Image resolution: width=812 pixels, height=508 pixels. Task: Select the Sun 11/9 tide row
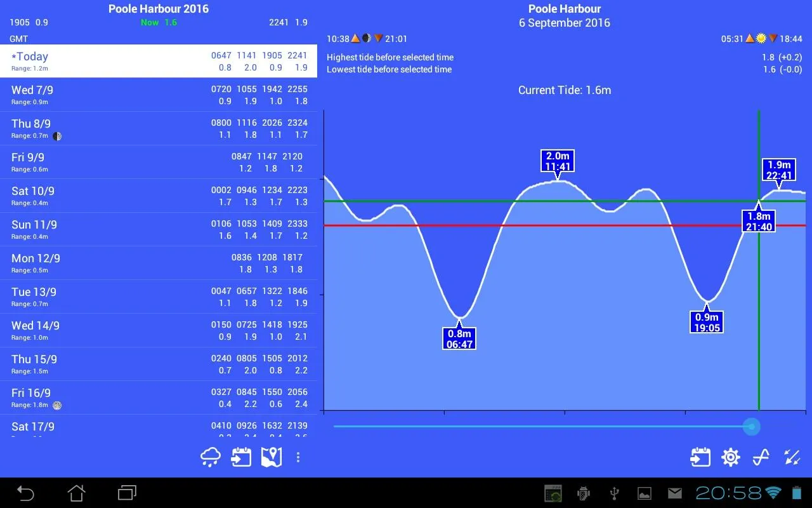pos(159,229)
